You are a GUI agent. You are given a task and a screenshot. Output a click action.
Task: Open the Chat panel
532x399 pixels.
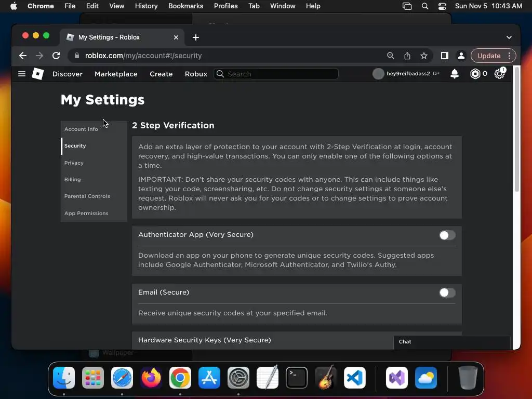(x=452, y=342)
